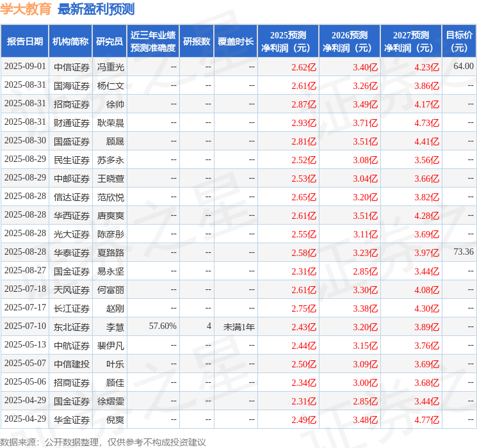Click the 机构简称 column header

pyautogui.click(x=70, y=42)
